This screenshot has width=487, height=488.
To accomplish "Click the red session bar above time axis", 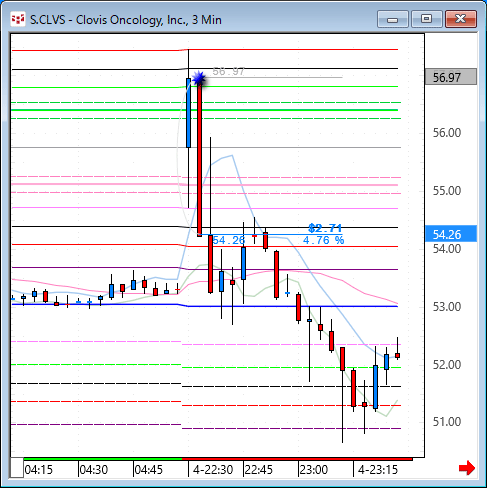I will (297, 459).
